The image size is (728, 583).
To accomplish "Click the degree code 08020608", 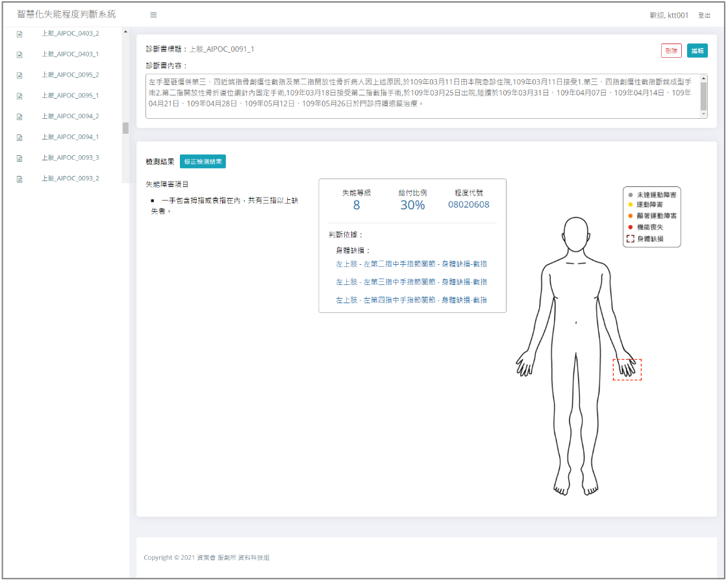I will tap(468, 205).
